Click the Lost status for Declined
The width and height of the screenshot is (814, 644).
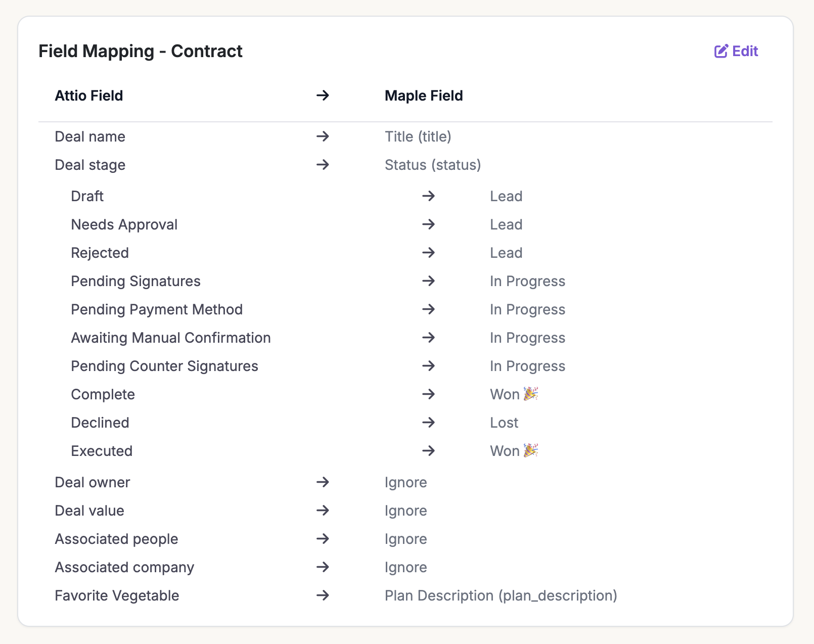pyautogui.click(x=504, y=423)
